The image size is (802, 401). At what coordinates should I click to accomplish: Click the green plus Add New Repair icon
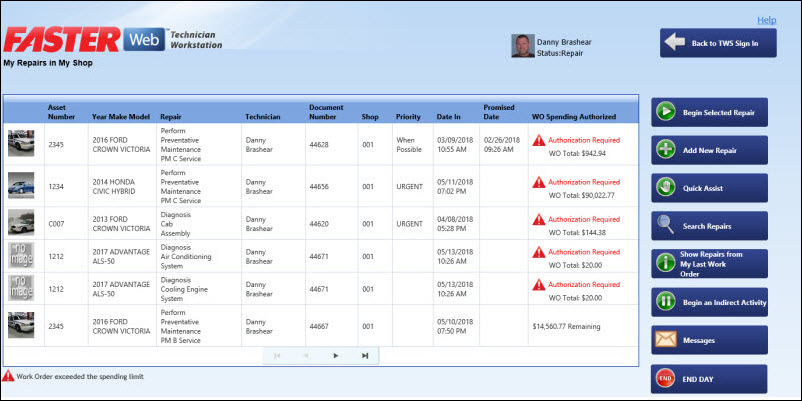point(666,150)
